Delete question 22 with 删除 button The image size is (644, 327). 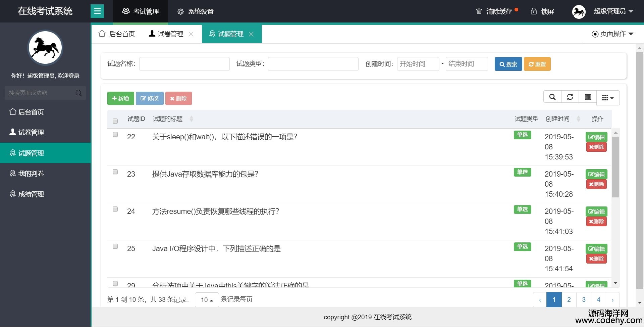tap(596, 147)
